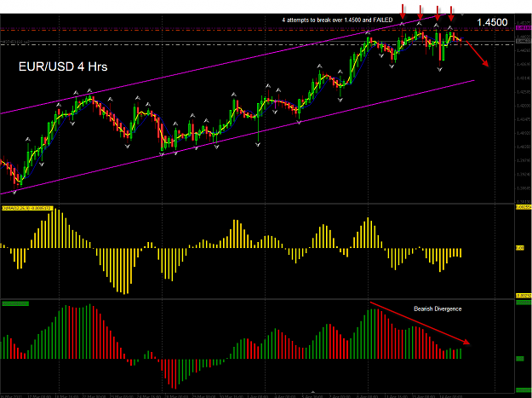This screenshot has width=532, height=398.
Task: Select the '4 attempts to break over 1.4500' label
Action: point(337,20)
